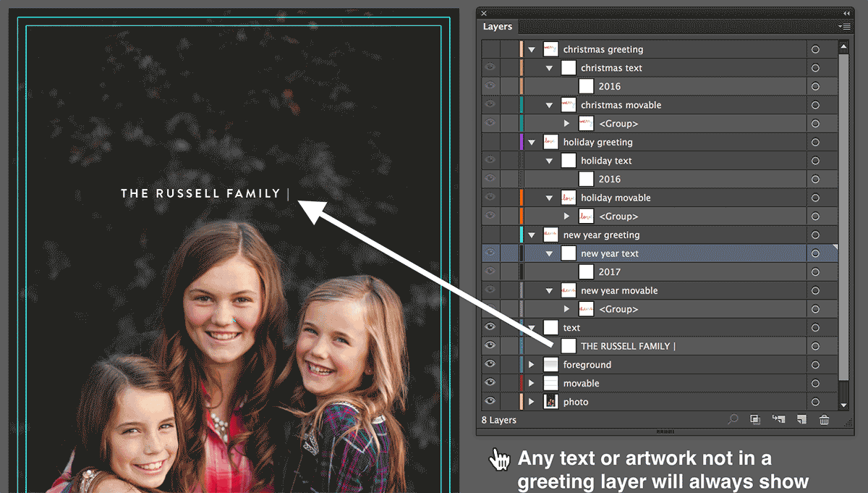
Task: Click Create New Layer icon
Action: [x=801, y=419]
